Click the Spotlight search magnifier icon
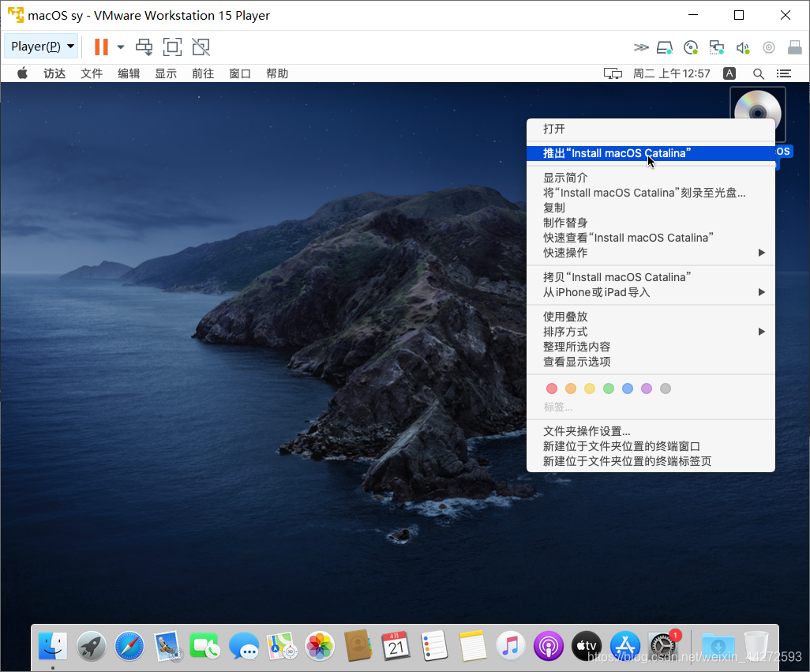Screen dimensions: 810x672 tap(758, 73)
